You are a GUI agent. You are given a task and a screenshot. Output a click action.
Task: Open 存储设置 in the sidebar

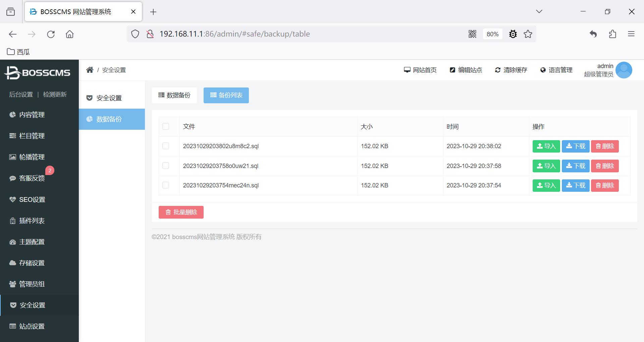[x=39, y=263]
